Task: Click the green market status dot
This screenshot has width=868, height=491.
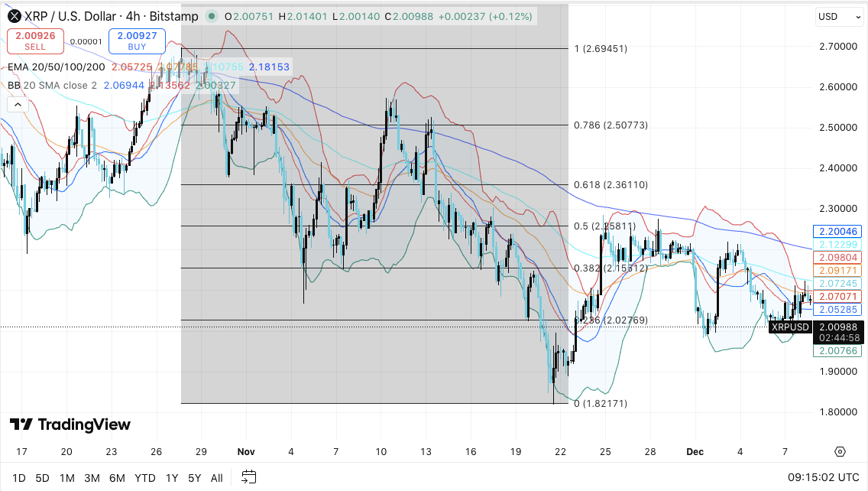Action: click(x=211, y=17)
